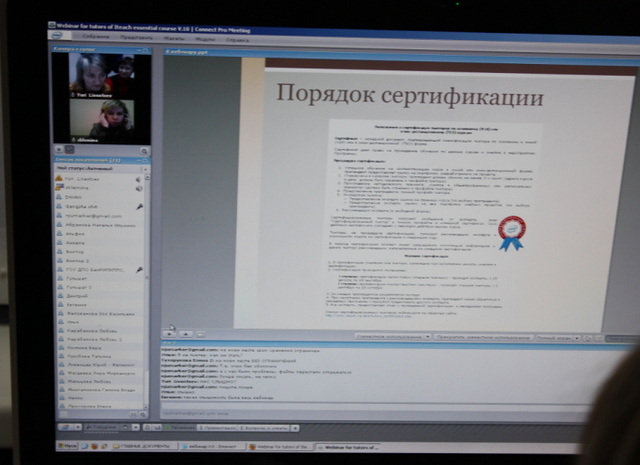Go to previous slide arrow button

point(169,334)
